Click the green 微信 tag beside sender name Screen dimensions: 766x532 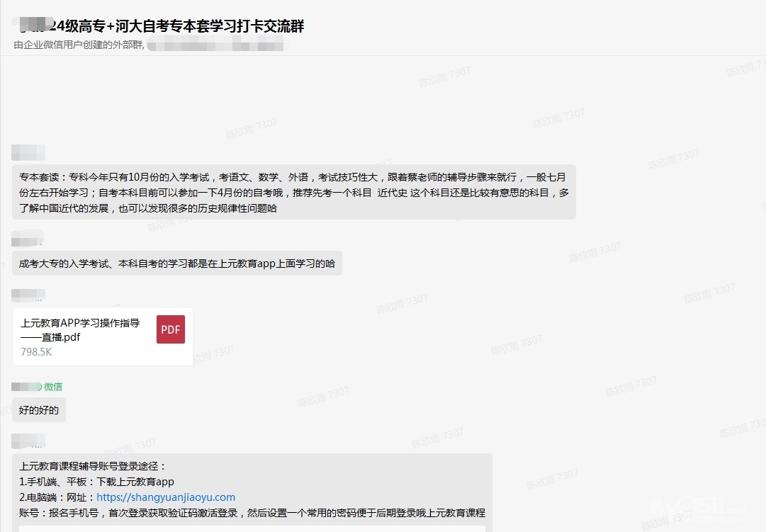(x=53, y=387)
